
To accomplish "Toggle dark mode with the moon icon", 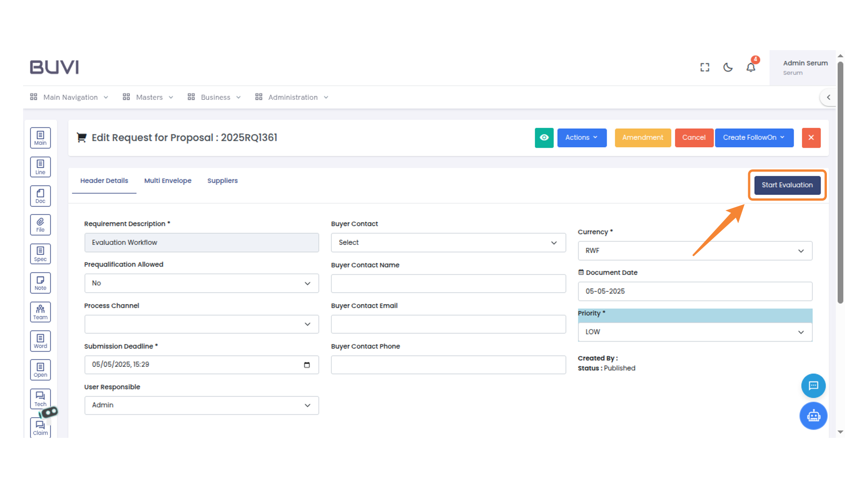I will (728, 67).
